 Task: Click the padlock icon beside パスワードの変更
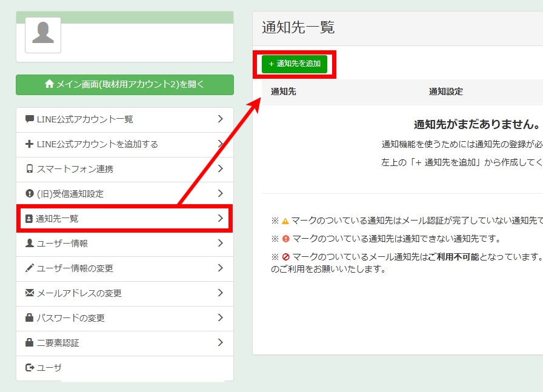tap(30, 318)
